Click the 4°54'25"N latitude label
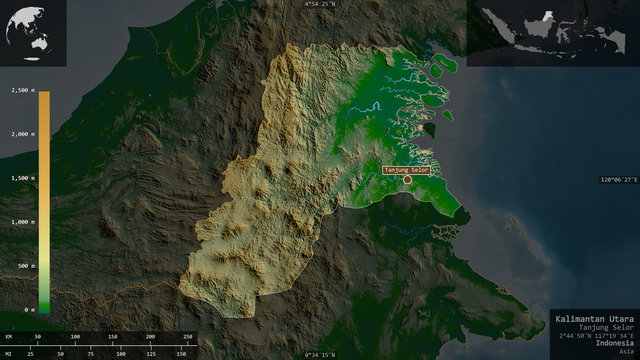This screenshot has width=640, height=360. [320, 4]
